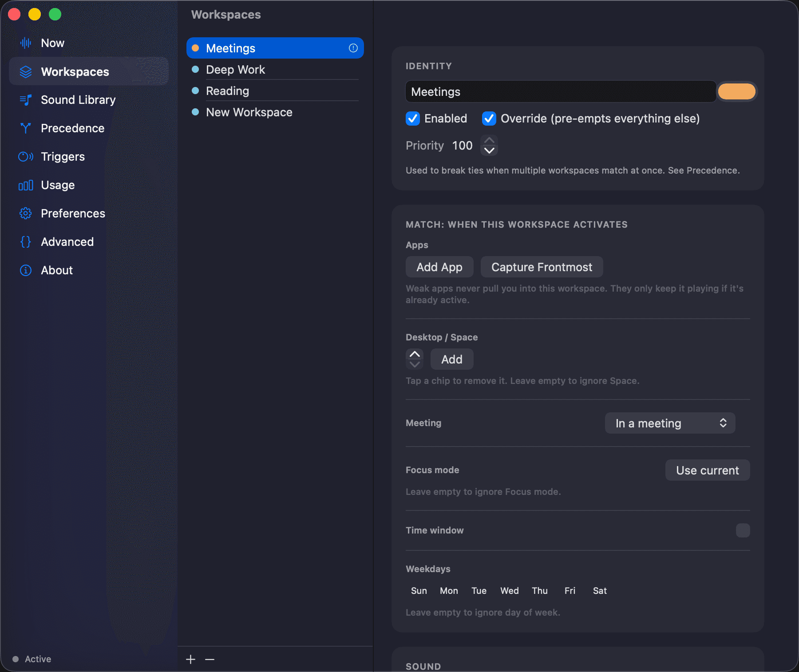Click Capture Frontmost button
Image resolution: width=799 pixels, height=672 pixels.
pyautogui.click(x=542, y=267)
